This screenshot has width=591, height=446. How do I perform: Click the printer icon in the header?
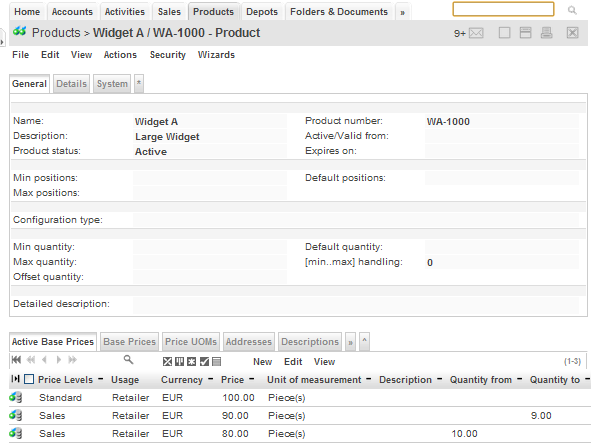pyautogui.click(x=547, y=33)
